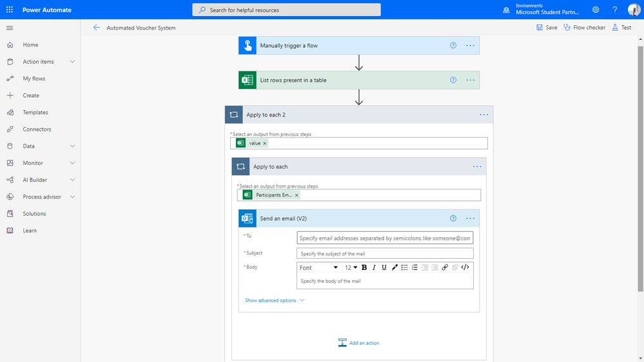This screenshot has width=644, height=362.
Task: Open help for Send an email (V2)
Action: (453, 218)
